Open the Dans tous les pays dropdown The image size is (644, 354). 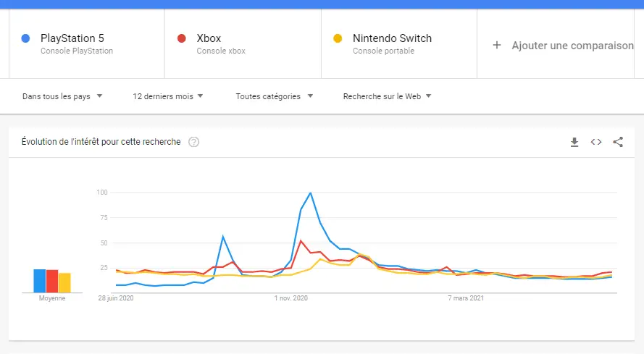[62, 96]
